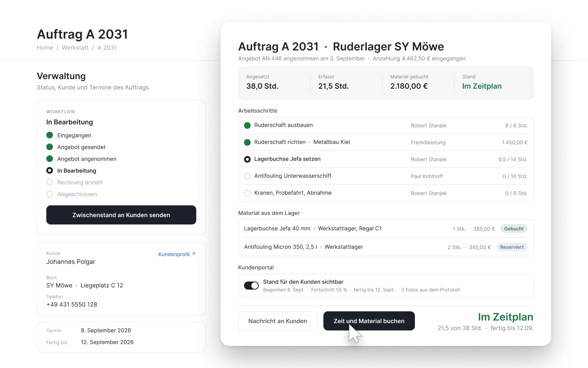Screen dimensions: 588x368
Task: Click the Reserviert status badge
Action: [512, 247]
